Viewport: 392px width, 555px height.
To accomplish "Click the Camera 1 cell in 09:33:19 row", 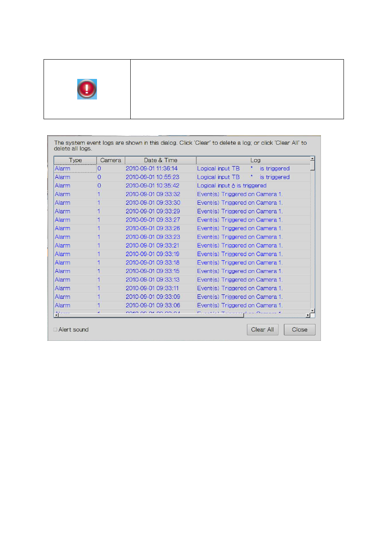I will click(111, 254).
